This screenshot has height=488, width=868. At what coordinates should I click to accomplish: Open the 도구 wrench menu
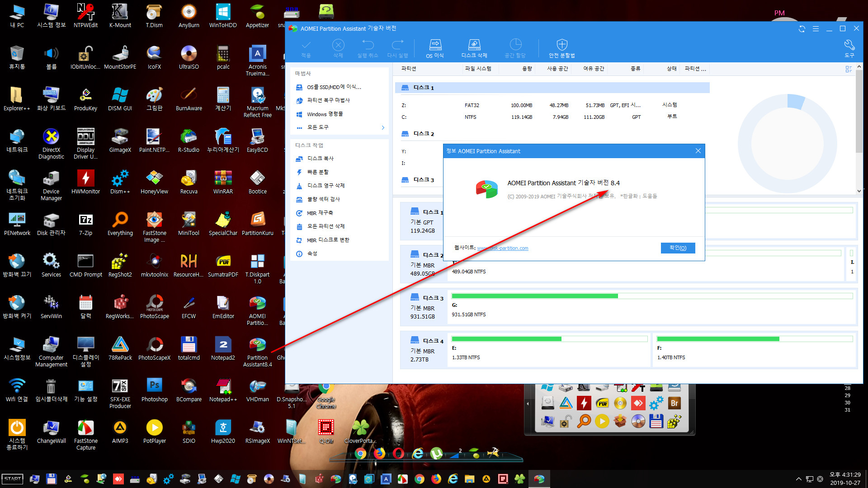coord(849,48)
